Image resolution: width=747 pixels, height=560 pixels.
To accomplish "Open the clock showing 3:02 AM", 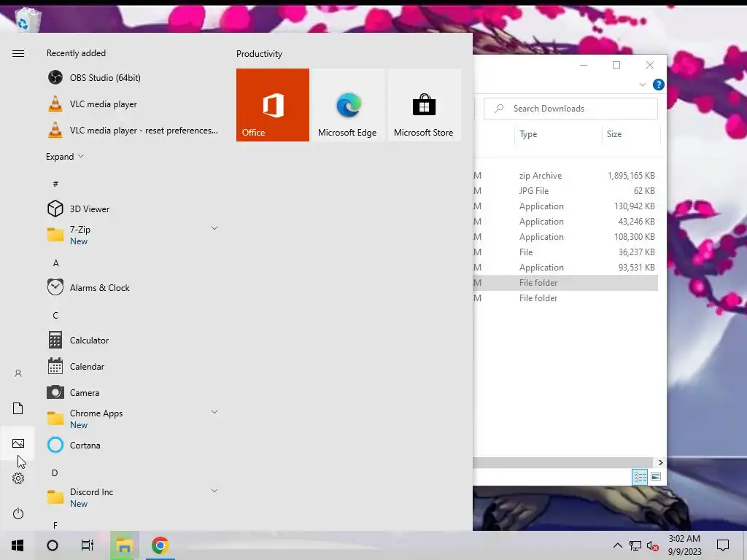I will click(x=684, y=545).
